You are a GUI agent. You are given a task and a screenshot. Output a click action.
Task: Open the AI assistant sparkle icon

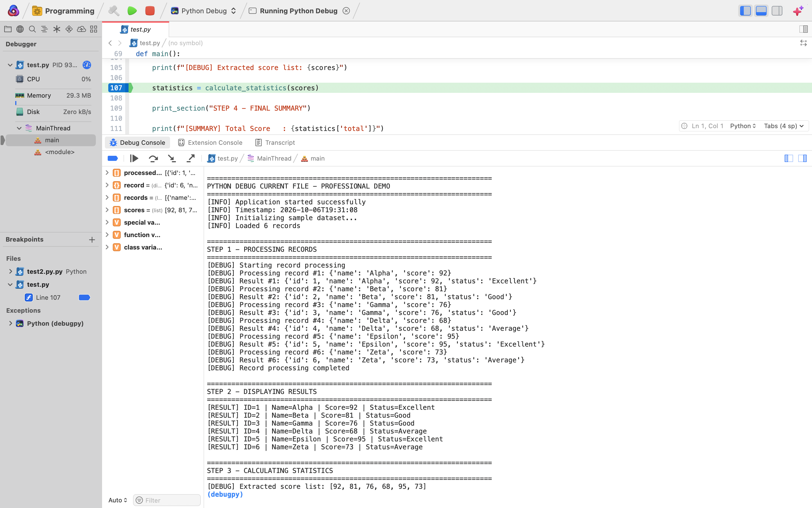pyautogui.click(x=798, y=11)
